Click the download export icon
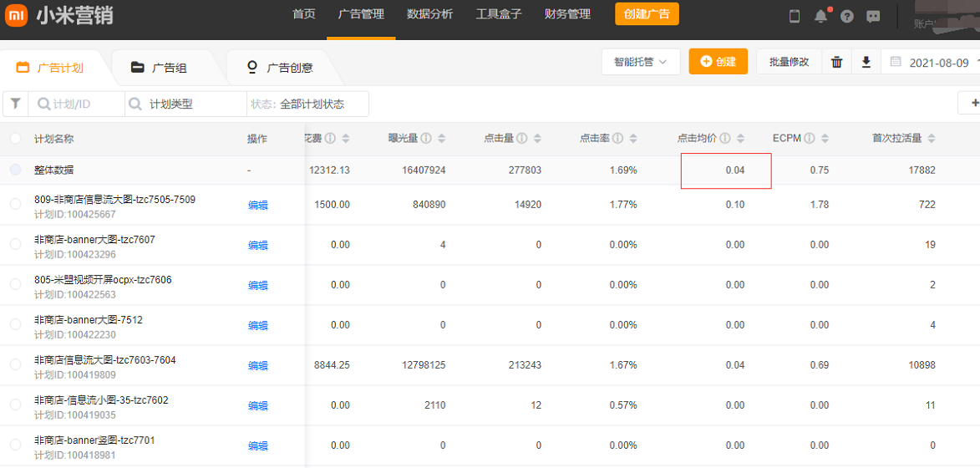Viewport: 980px width, 468px height. point(866,63)
